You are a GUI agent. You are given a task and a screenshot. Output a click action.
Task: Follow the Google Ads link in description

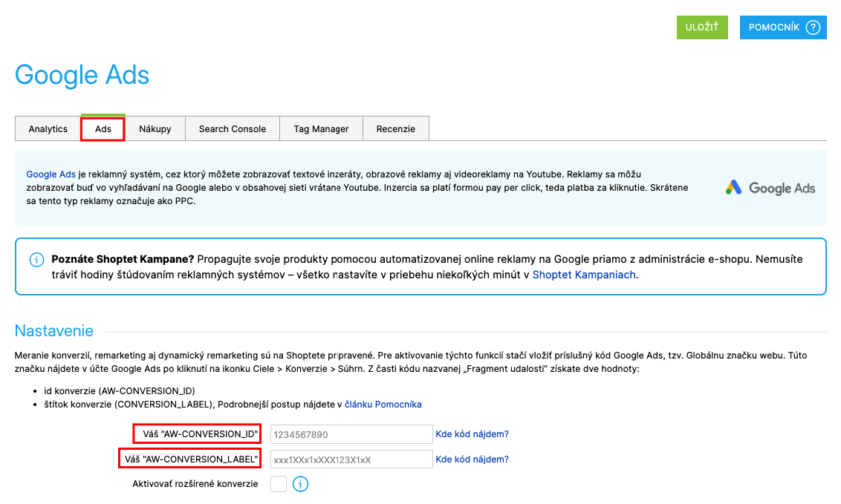(x=51, y=174)
